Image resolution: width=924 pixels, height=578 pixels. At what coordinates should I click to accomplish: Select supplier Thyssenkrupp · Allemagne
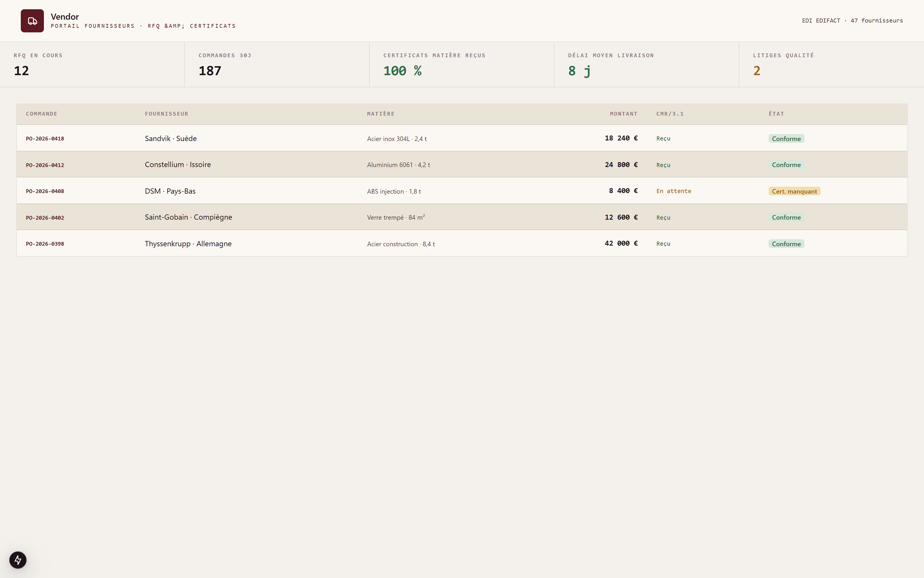pyautogui.click(x=188, y=244)
